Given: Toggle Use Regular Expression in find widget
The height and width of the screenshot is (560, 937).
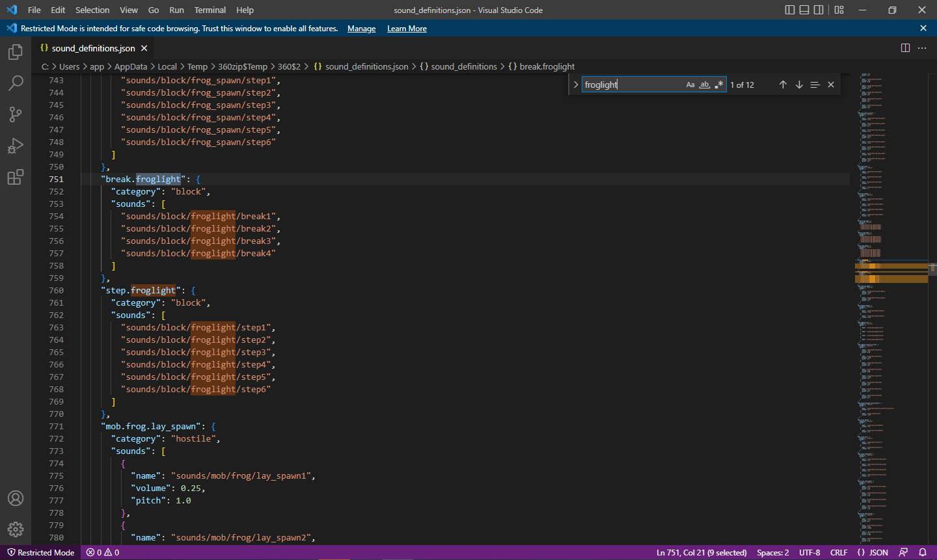Looking at the screenshot, I should (719, 85).
